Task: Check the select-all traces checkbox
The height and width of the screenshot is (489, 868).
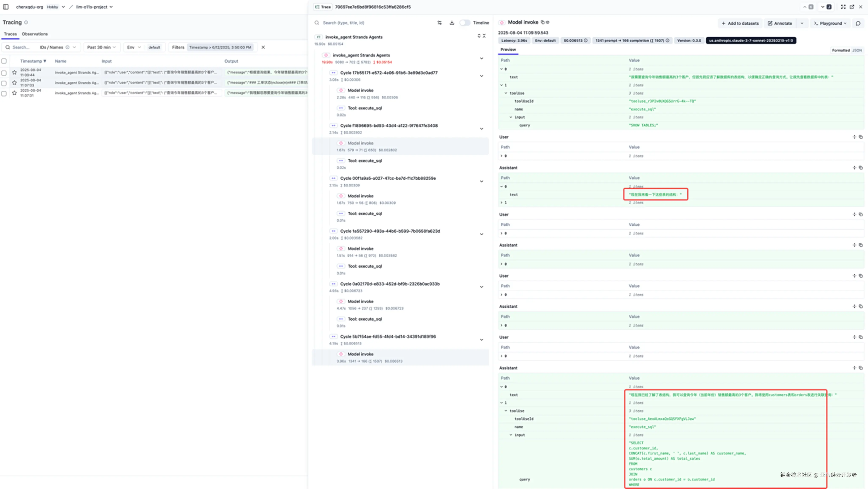Action: [x=4, y=61]
